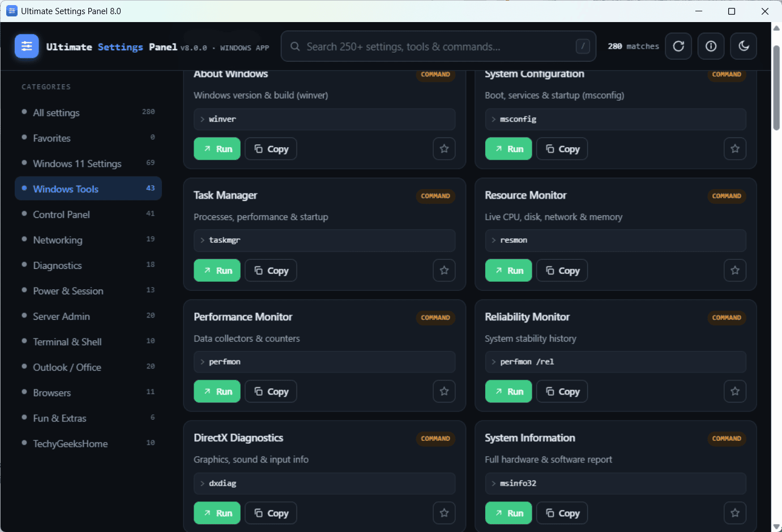Run the msconfig command
This screenshot has width=782, height=532.
[508, 149]
